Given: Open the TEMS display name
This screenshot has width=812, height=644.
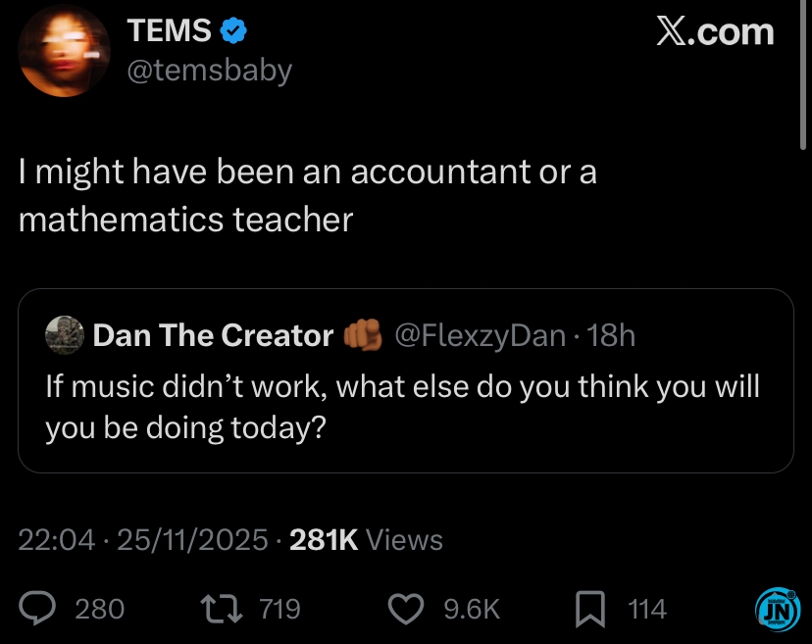Looking at the screenshot, I should click(x=169, y=31).
